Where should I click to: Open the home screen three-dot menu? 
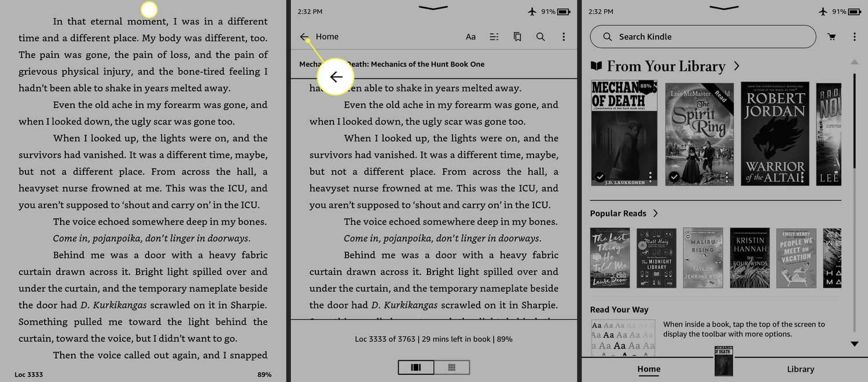click(854, 36)
